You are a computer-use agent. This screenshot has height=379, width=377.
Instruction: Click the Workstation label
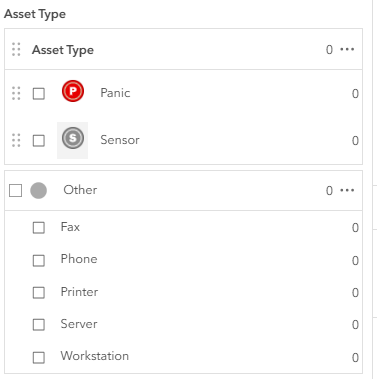tap(95, 356)
